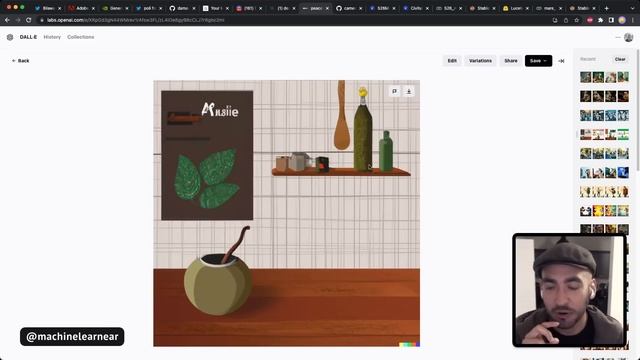640x360 pixels.
Task: Collapse the Recent sidebar panel
Action: tap(561, 61)
